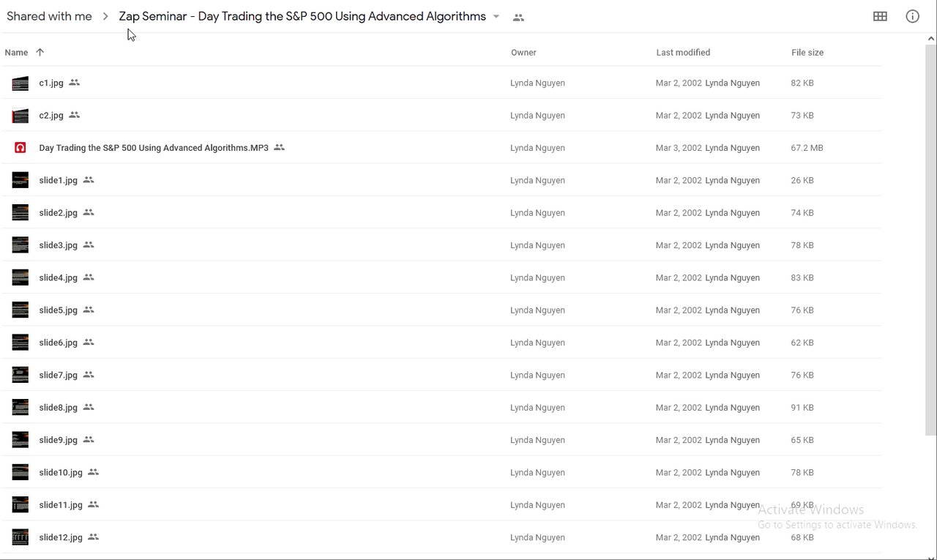Select slide10.jpg thumbnail icon
Viewport: 937px width, 560px height.
tap(20, 472)
